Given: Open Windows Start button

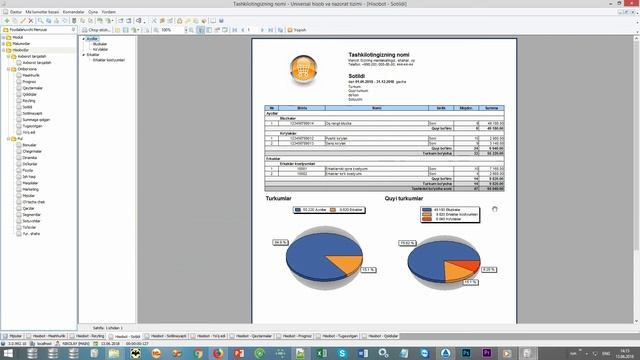Looking at the screenshot, I should 8,353.
